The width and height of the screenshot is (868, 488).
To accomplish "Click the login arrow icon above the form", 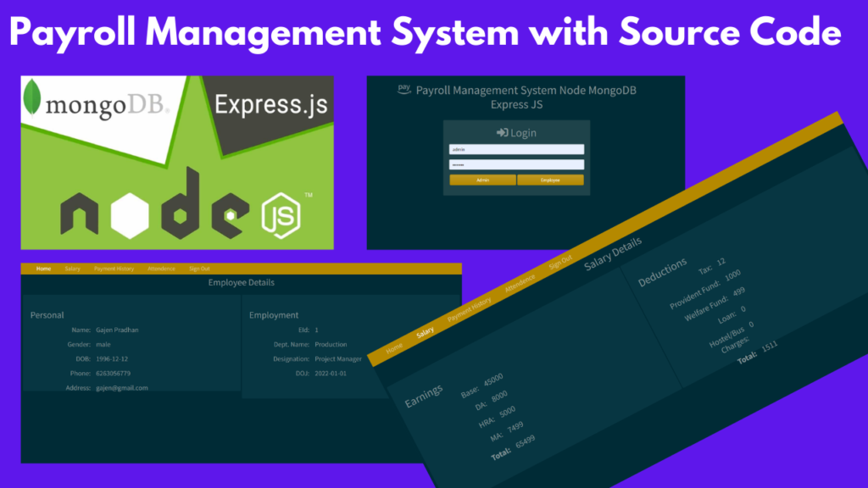I will (x=503, y=132).
